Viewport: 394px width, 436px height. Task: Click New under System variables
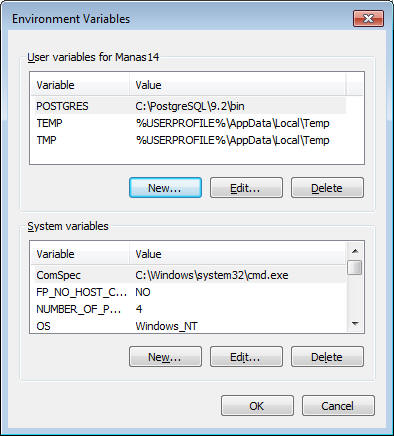click(x=165, y=357)
